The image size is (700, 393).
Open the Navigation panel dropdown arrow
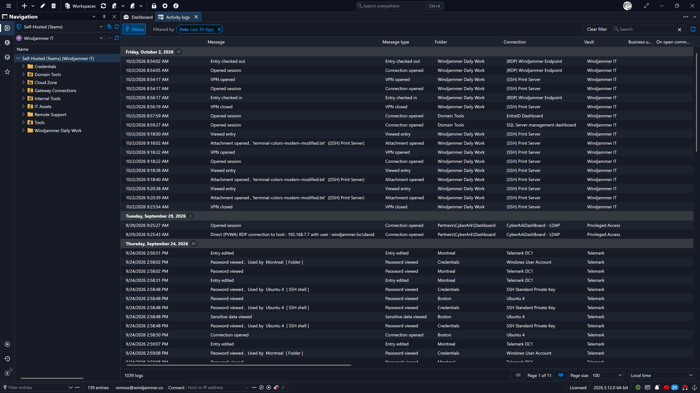(x=94, y=17)
